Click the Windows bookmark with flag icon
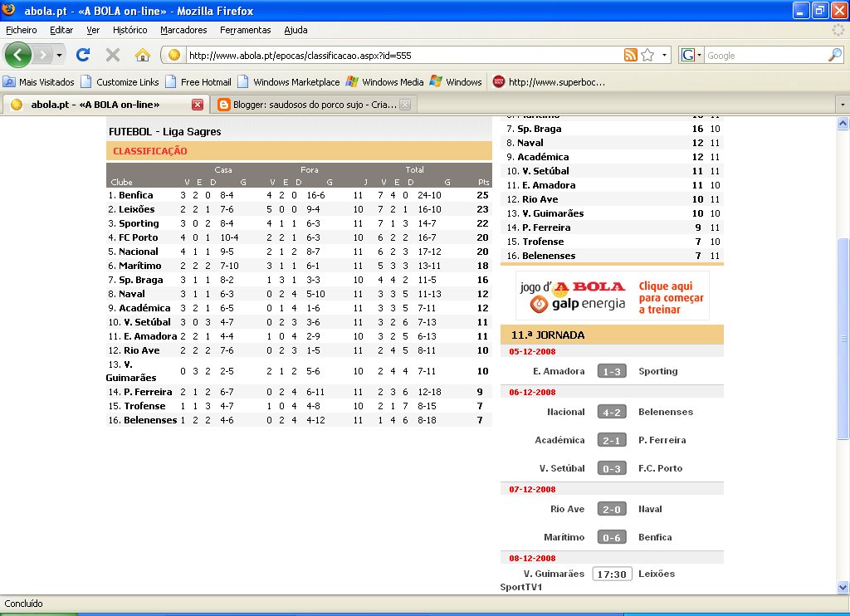 click(456, 82)
